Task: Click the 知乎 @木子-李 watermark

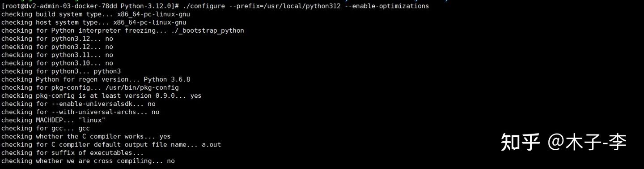Action: (x=563, y=142)
